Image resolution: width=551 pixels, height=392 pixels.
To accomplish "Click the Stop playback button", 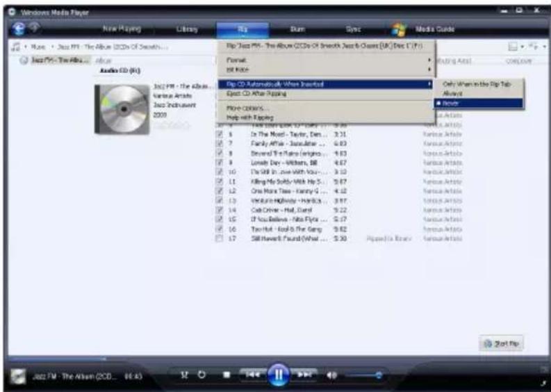I will tap(227, 375).
